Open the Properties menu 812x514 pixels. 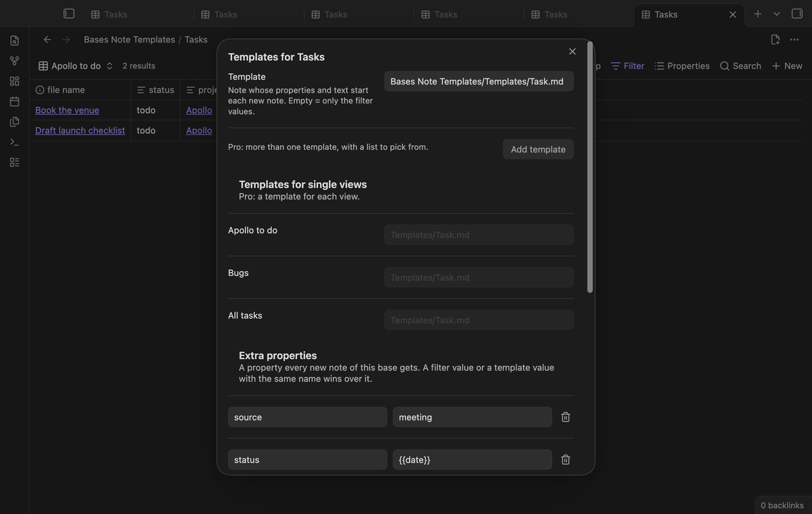[682, 66]
